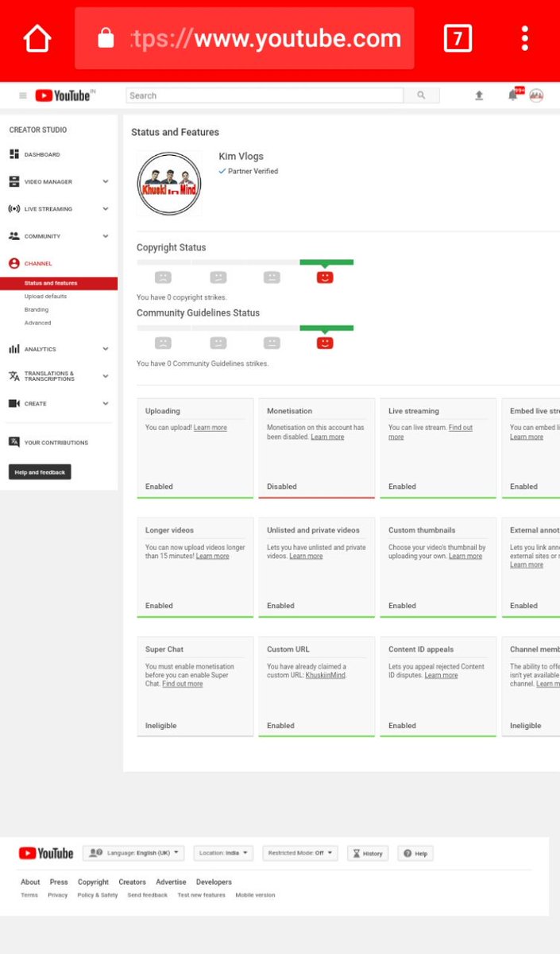Screen dimensions: 560x954
Task: Click the Policy & Safety footer link
Action: [98, 895]
